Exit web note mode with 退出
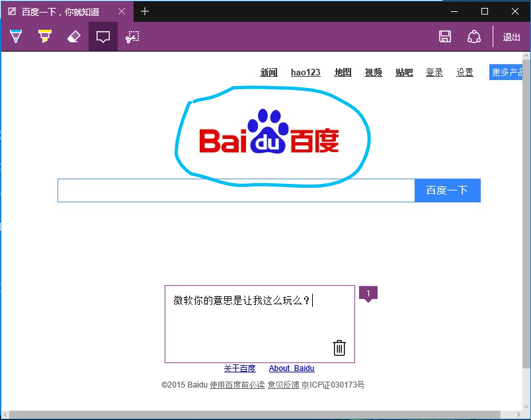This screenshot has width=531, height=420. [511, 37]
